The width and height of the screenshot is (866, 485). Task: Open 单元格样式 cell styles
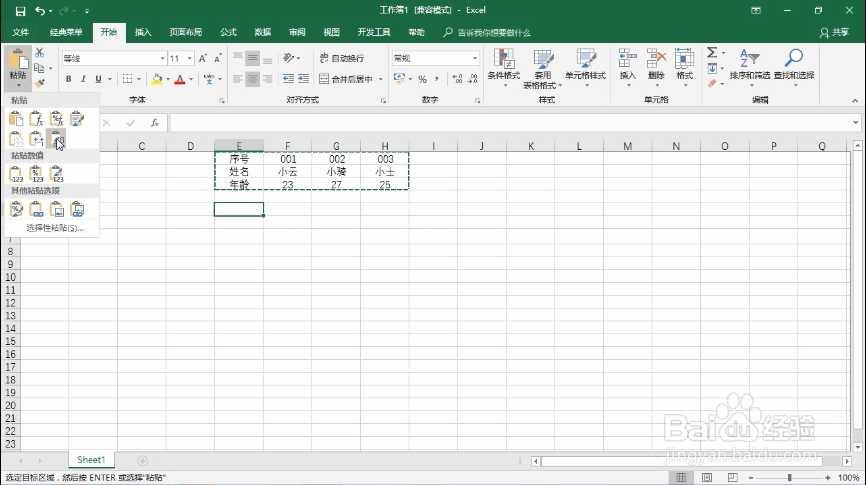point(585,67)
